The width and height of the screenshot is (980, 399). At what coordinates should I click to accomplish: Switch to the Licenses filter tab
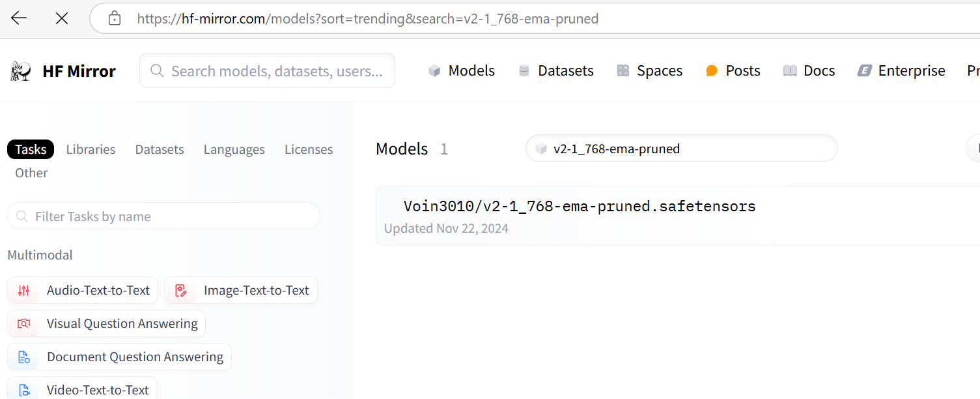click(x=309, y=149)
